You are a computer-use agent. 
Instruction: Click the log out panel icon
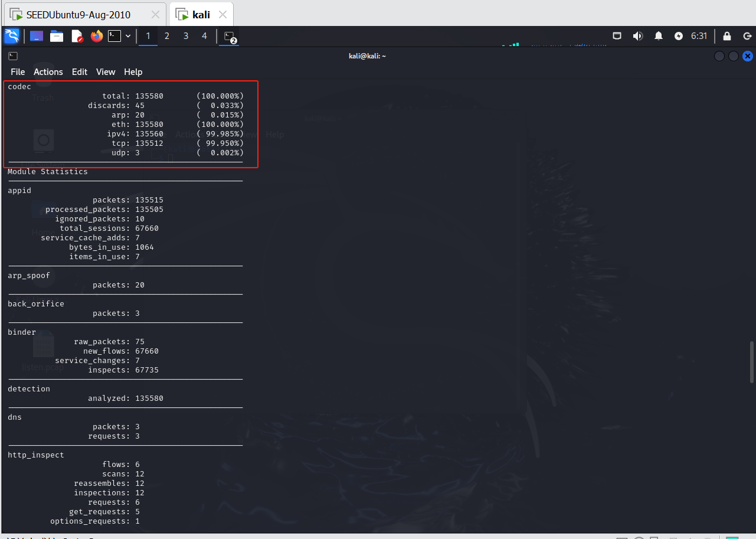click(x=747, y=36)
